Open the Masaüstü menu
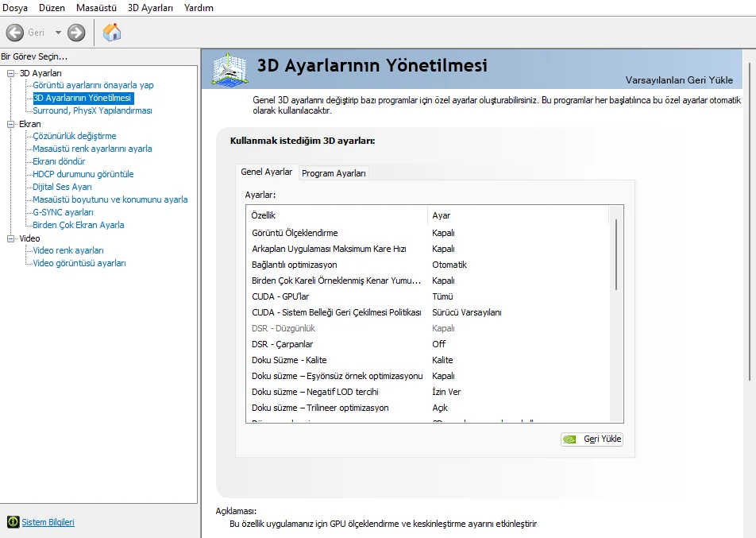This screenshot has width=756, height=538. pyautogui.click(x=96, y=8)
